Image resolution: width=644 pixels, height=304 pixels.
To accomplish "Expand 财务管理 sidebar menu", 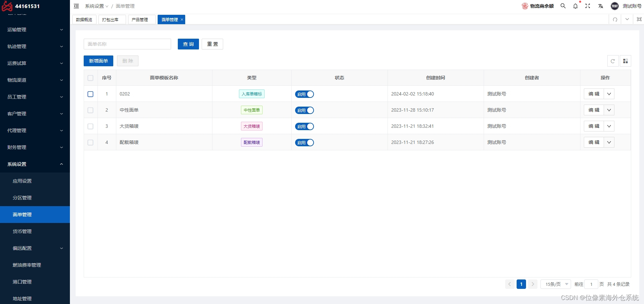I will (x=35, y=147).
